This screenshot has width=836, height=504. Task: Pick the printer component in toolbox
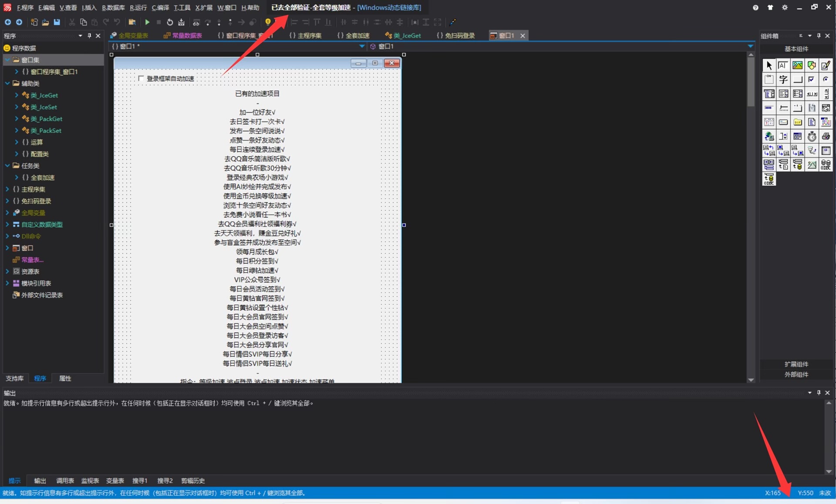coord(826,136)
